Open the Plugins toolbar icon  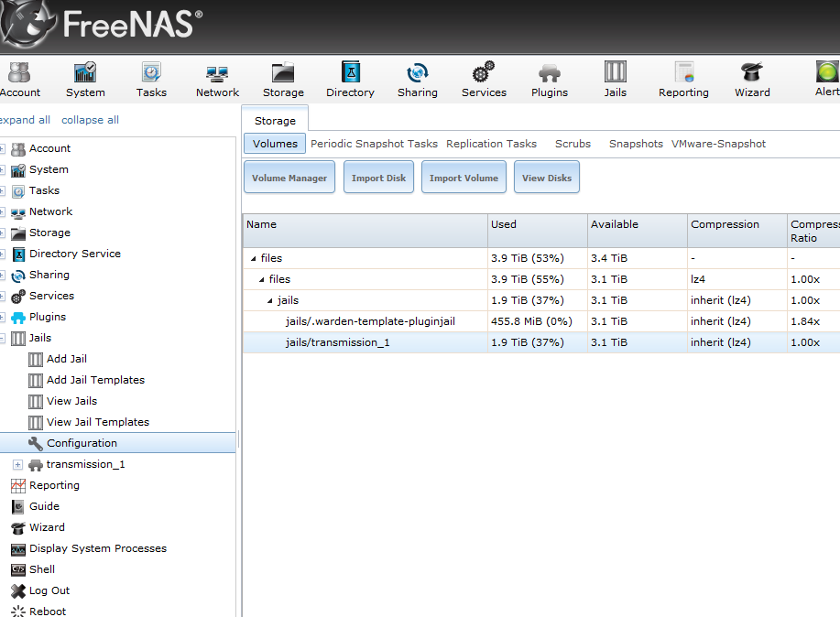(x=550, y=80)
